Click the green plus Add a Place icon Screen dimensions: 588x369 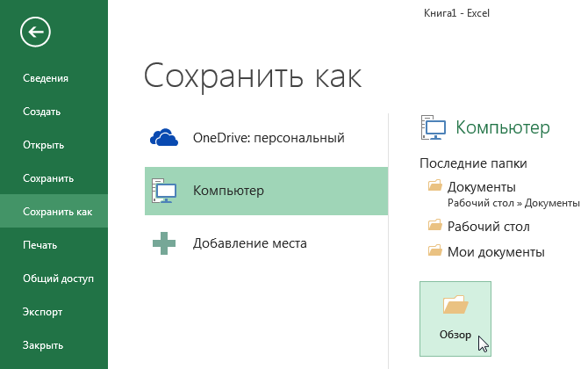click(x=164, y=243)
